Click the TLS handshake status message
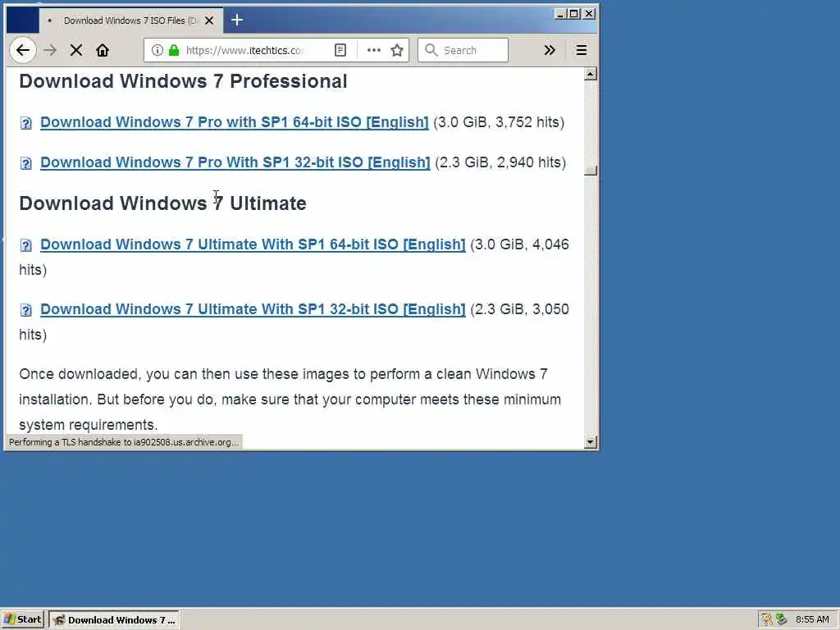 123,442
